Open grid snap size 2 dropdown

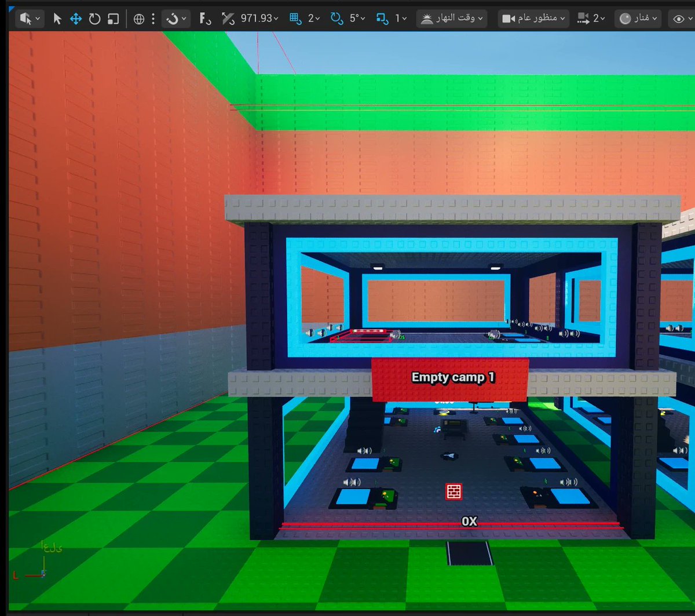click(x=314, y=19)
